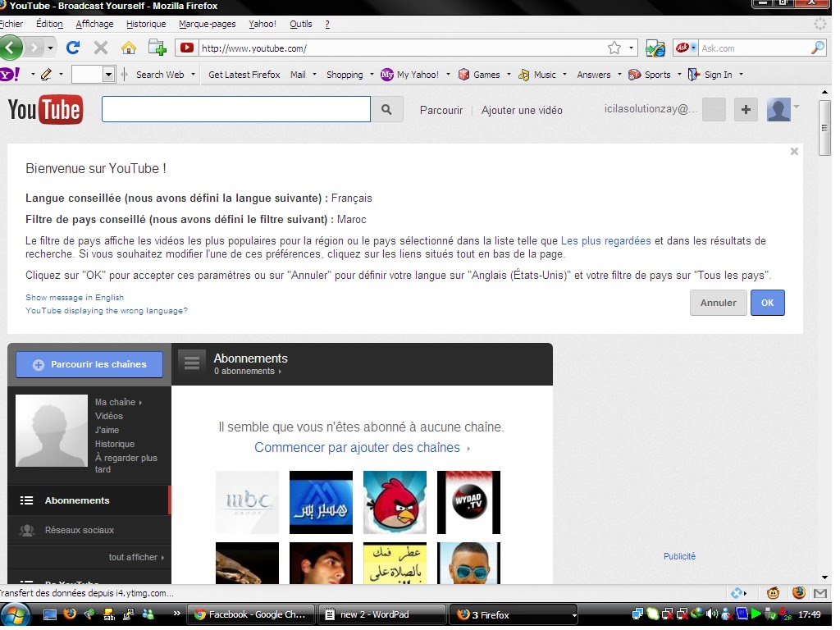
Task: Expand the Mail dropdown arrow in Yahoo toolbar
Action: click(x=314, y=75)
